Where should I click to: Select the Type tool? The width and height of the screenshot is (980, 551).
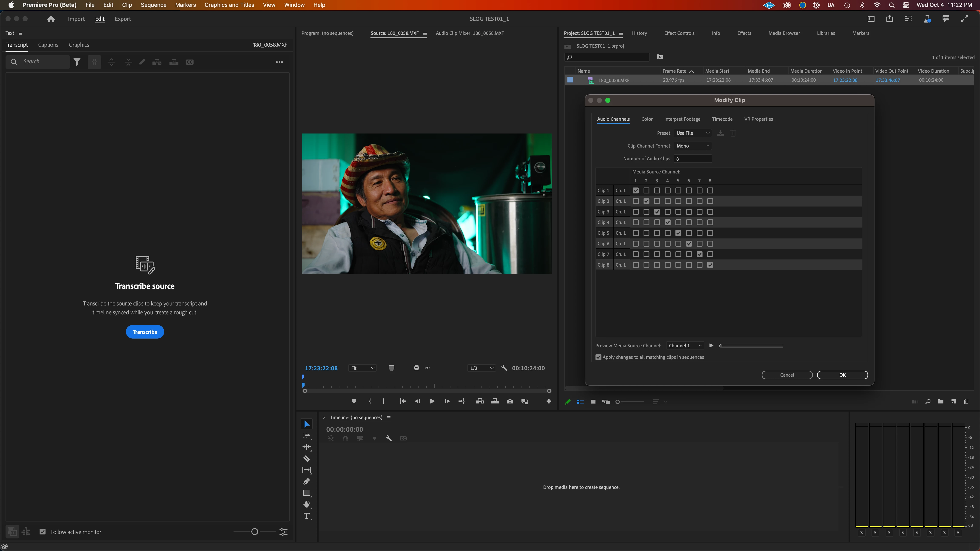coord(307,516)
